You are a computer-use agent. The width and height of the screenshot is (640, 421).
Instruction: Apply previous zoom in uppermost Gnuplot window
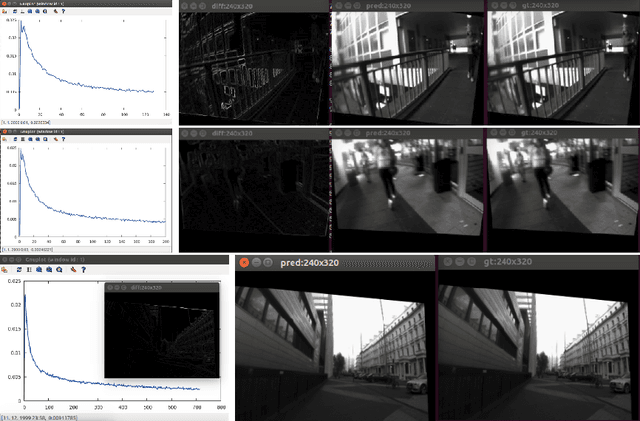[30, 11]
